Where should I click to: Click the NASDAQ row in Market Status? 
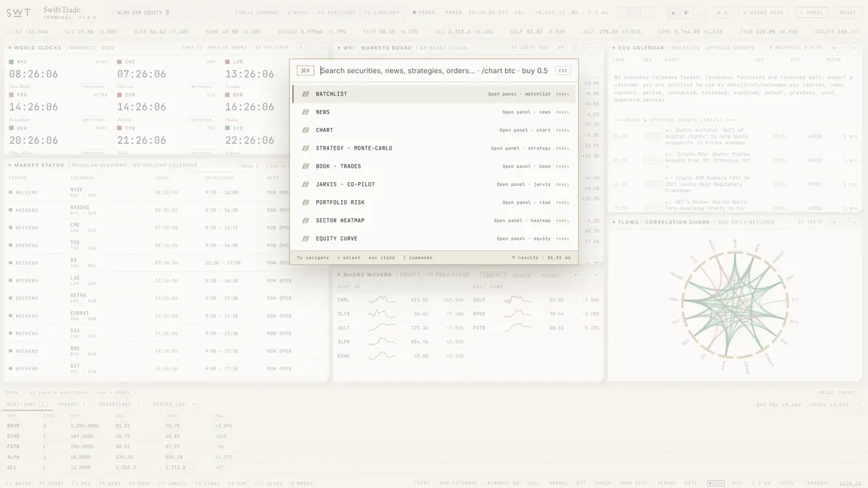click(166, 210)
